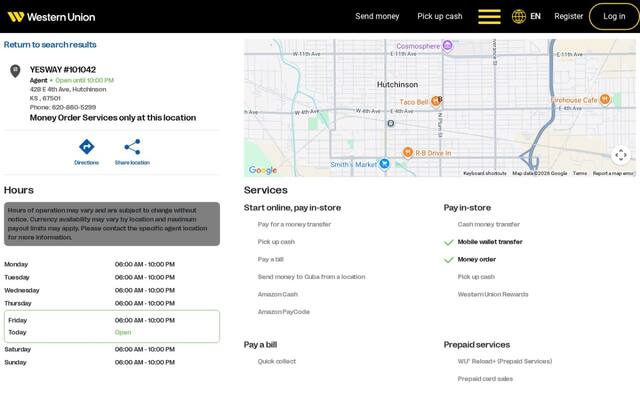Click 'Pick up cash' under Start online
Image resolution: width=640 pixels, height=400 pixels.
pyautogui.click(x=276, y=242)
